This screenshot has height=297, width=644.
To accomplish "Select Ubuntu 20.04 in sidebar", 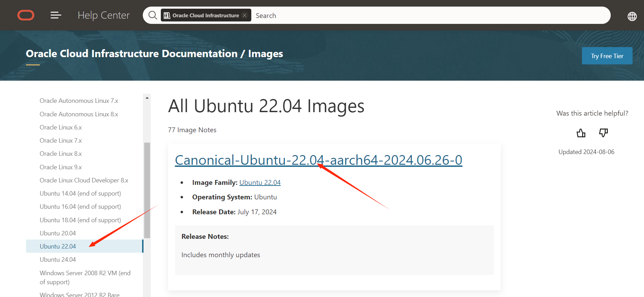I will (58, 233).
